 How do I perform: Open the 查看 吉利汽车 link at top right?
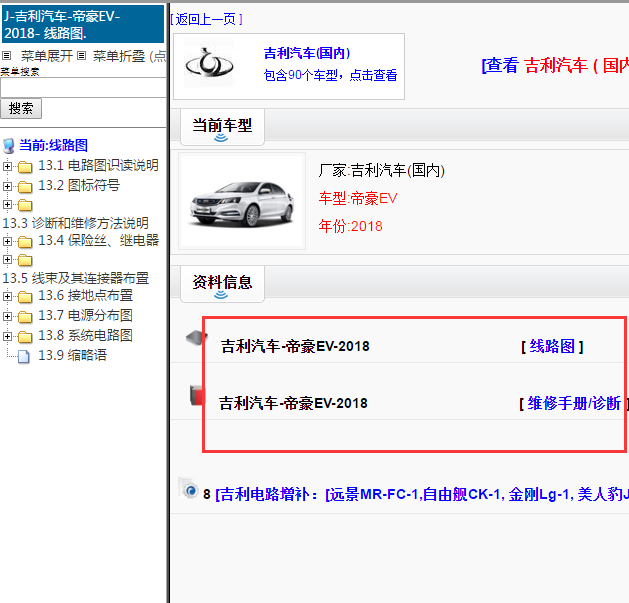point(555,65)
